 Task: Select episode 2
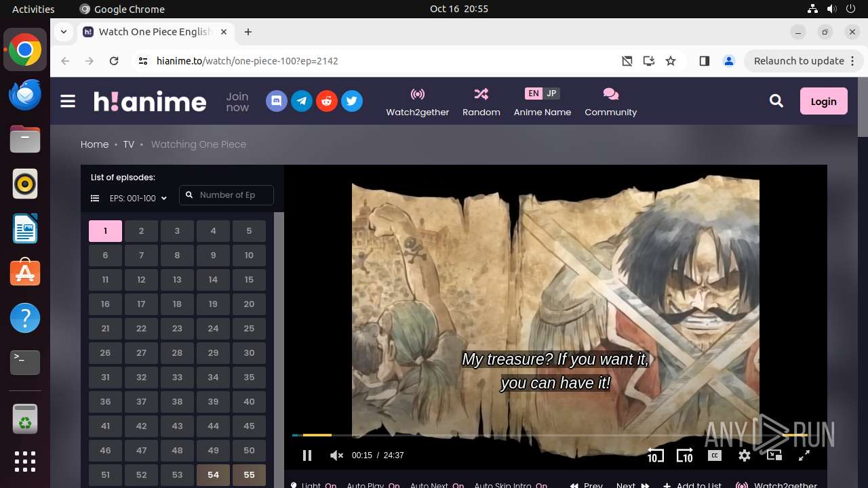click(x=141, y=231)
